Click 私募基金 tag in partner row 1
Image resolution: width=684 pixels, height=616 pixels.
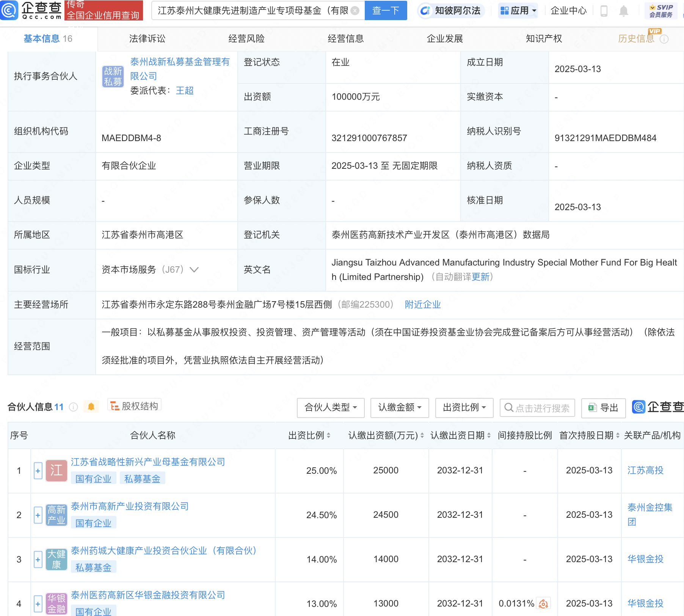[x=142, y=479]
